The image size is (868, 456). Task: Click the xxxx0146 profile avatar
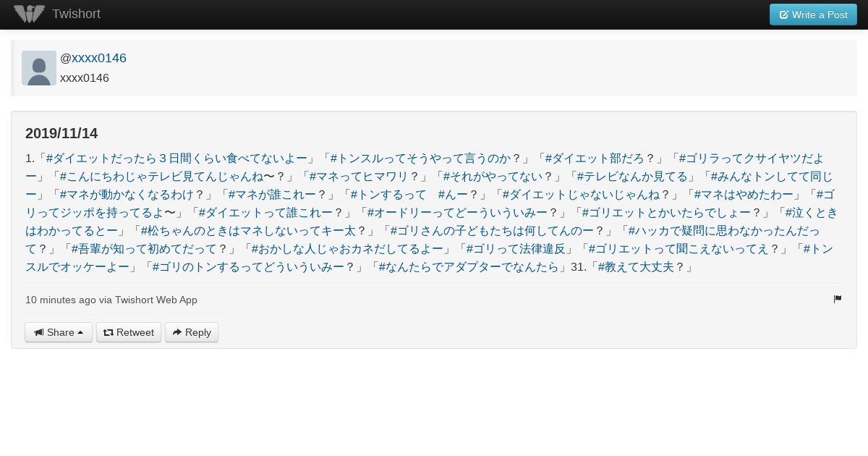click(39, 68)
